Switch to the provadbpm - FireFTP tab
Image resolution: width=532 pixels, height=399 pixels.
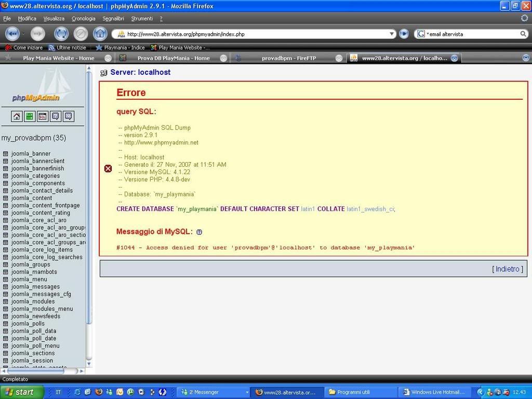point(288,58)
